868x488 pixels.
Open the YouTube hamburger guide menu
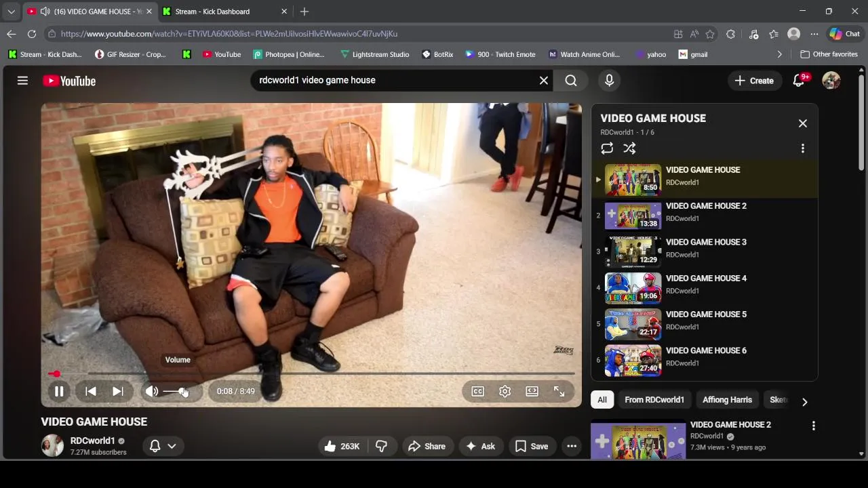point(22,81)
